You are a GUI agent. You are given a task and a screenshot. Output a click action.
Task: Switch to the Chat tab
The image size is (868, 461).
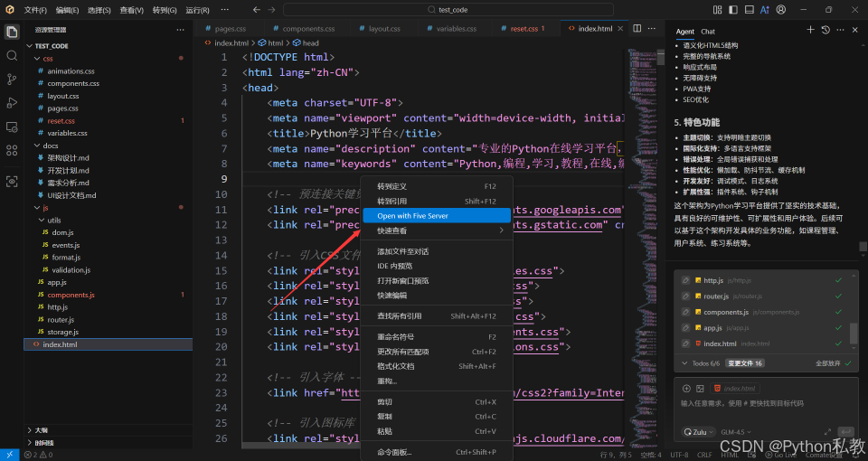[x=708, y=32]
